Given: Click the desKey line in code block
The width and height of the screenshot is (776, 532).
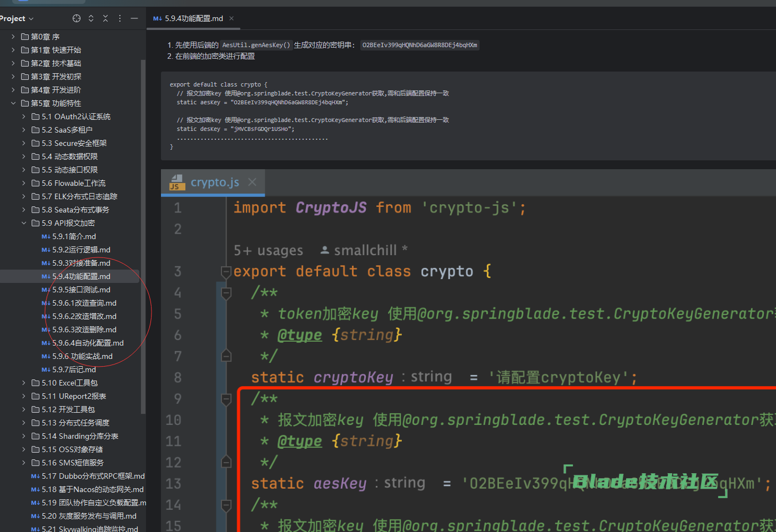Looking at the screenshot, I should 235,129.
